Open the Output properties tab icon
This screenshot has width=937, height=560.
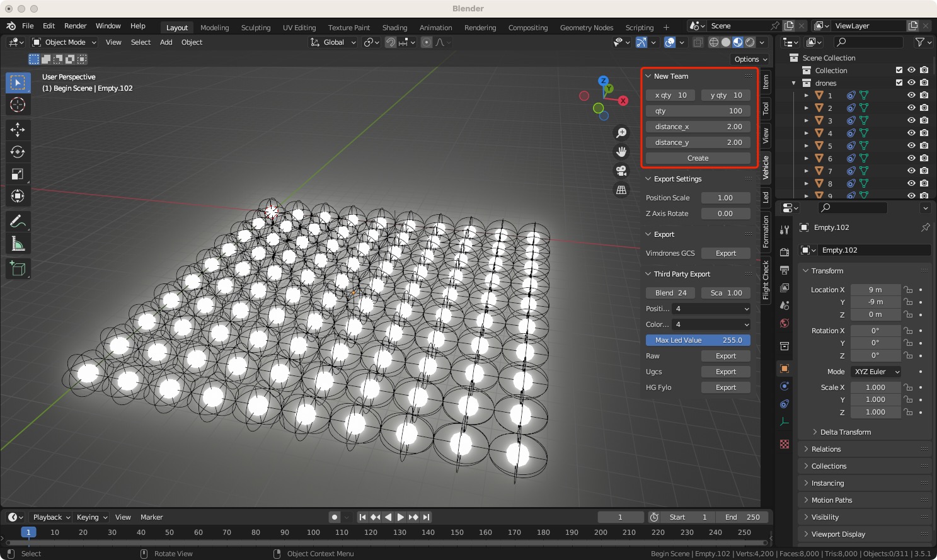pos(785,270)
